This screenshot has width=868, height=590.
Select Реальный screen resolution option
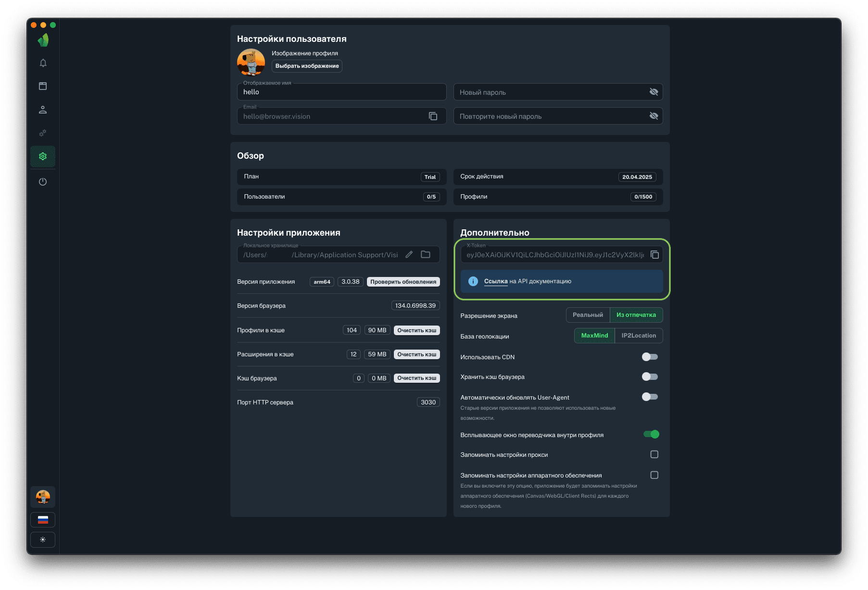coord(588,315)
